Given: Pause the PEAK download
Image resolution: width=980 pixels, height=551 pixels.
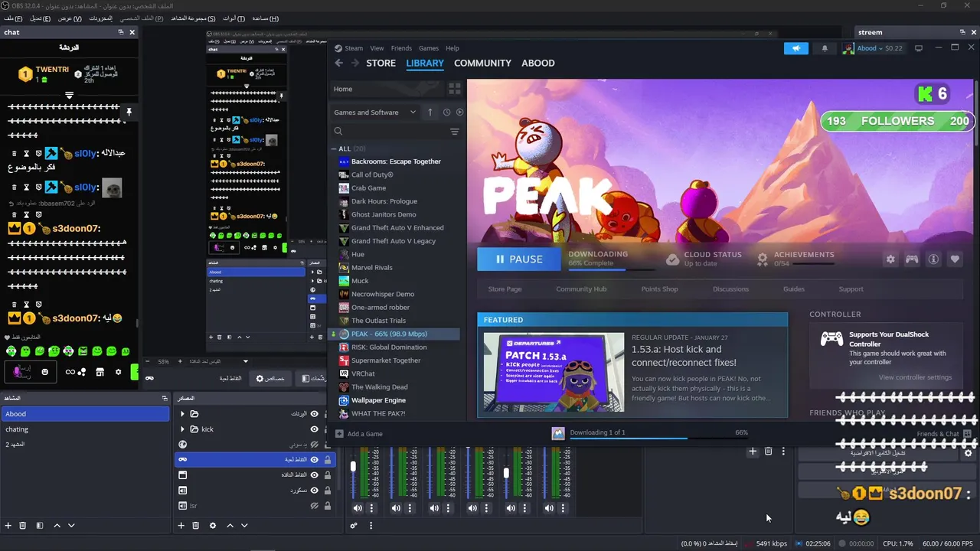Looking at the screenshot, I should pos(520,259).
